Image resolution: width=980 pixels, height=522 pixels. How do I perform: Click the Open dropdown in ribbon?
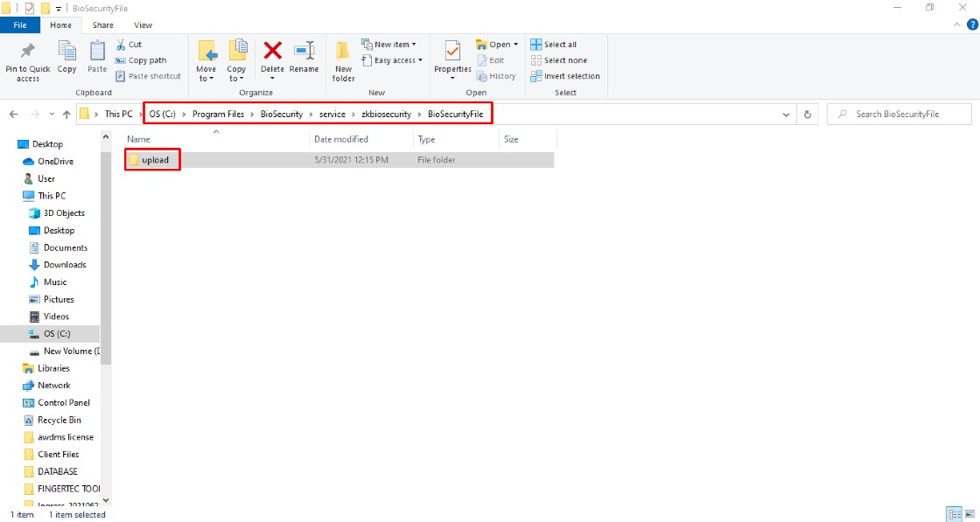tap(498, 45)
